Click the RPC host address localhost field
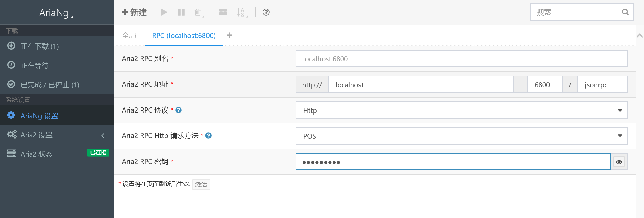 coord(420,85)
